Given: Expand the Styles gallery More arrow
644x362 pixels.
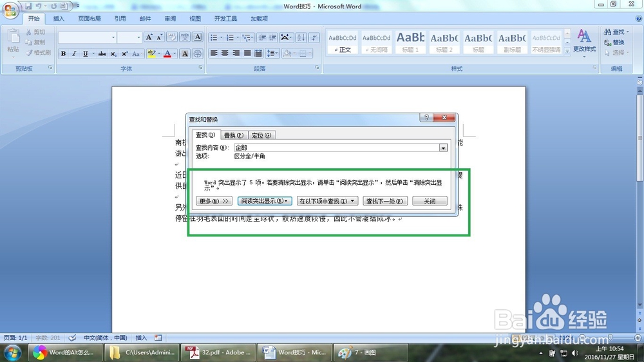Looking at the screenshot, I should pos(567,51).
